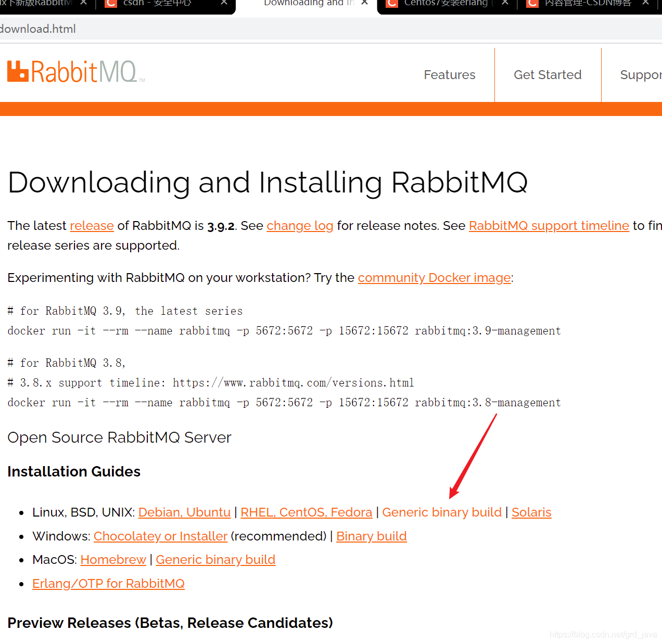Open the RHEL, CentOS, Fedora guide
This screenshot has height=644, width=662.
pos(307,512)
